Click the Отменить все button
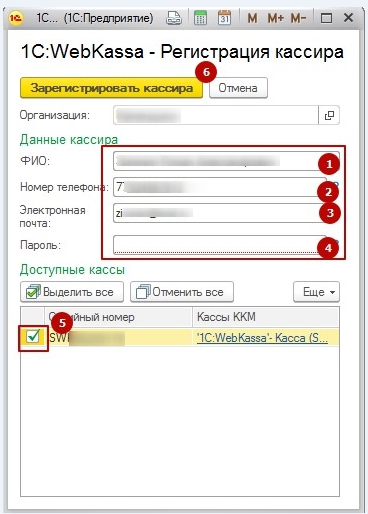Screen dimensions: 368x514 (x=182, y=292)
